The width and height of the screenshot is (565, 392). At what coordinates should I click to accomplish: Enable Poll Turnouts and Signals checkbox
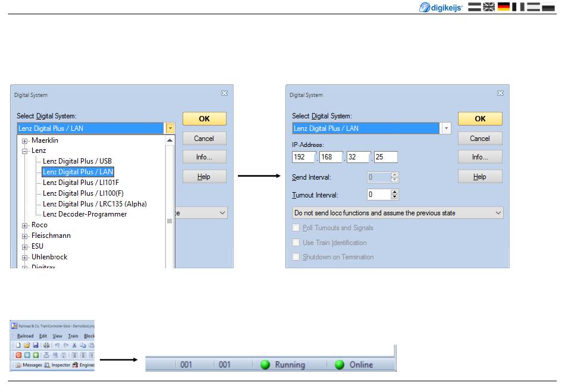pos(296,228)
